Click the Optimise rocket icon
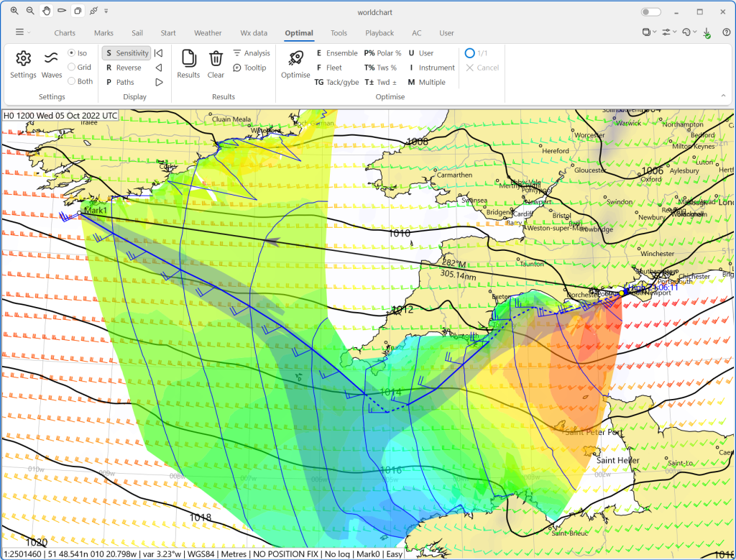 click(x=295, y=59)
